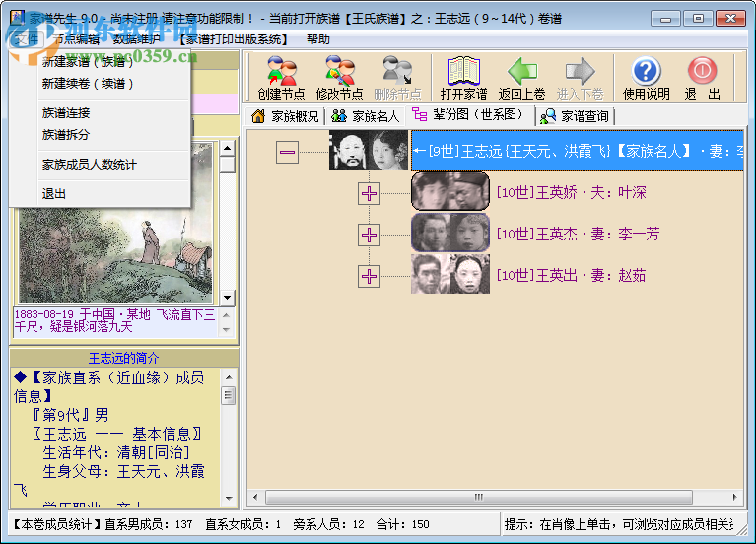
Task: Open 【家谱打印出版系统】 menu
Action: [x=233, y=39]
